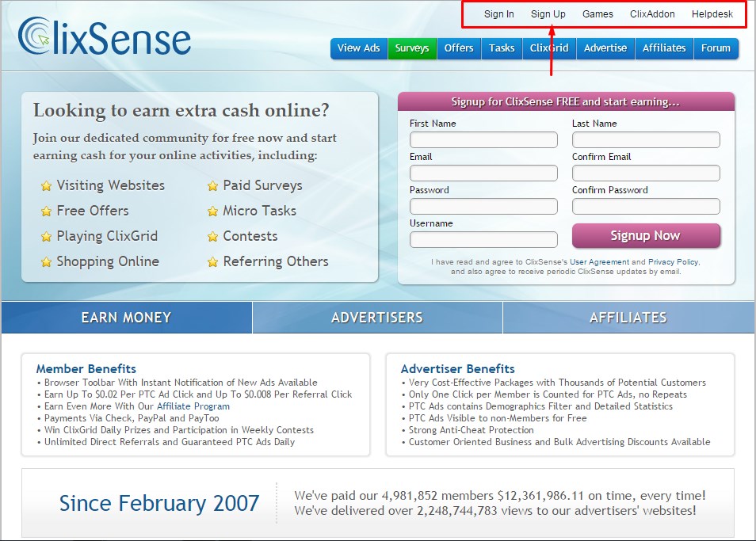Switch to the ADVERTISERS tab

point(377,318)
